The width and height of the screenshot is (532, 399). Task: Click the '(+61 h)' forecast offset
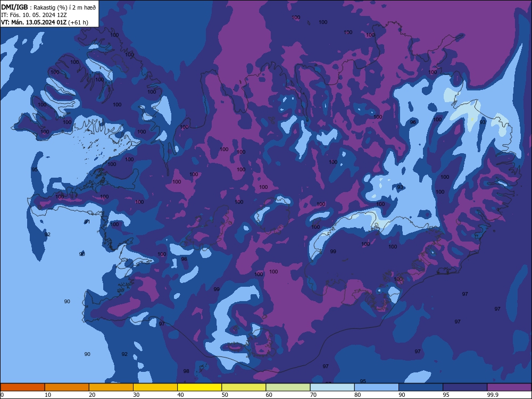[x=78, y=22]
